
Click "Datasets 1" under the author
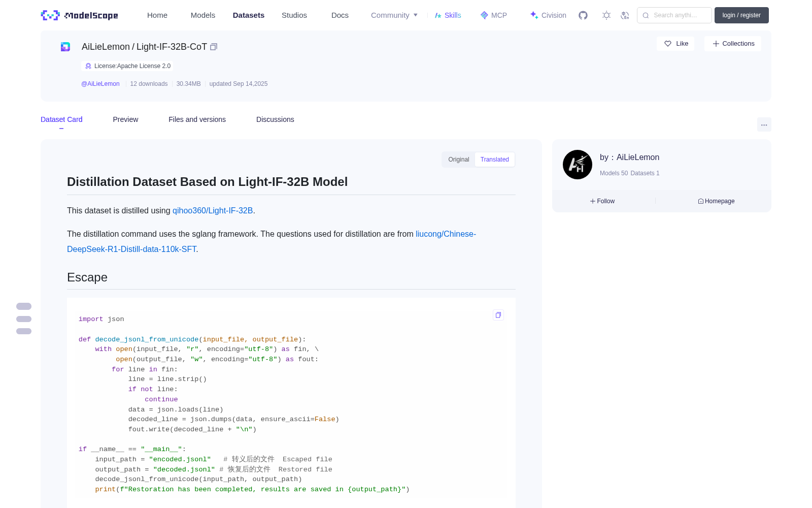click(x=645, y=173)
